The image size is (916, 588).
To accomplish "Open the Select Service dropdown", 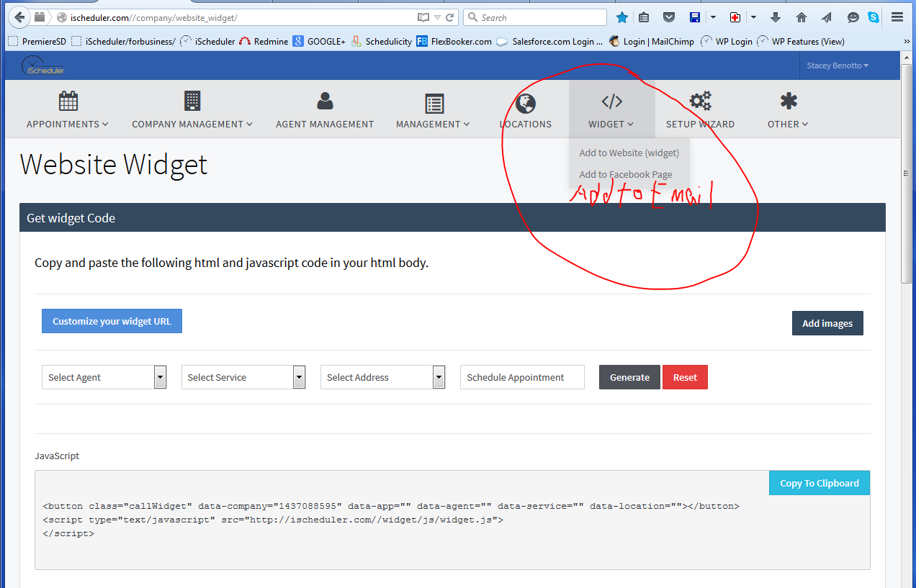I will click(243, 377).
